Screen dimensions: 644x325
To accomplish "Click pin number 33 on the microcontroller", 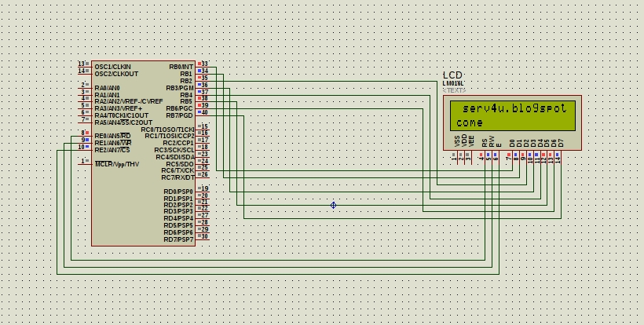I will pyautogui.click(x=204, y=64).
